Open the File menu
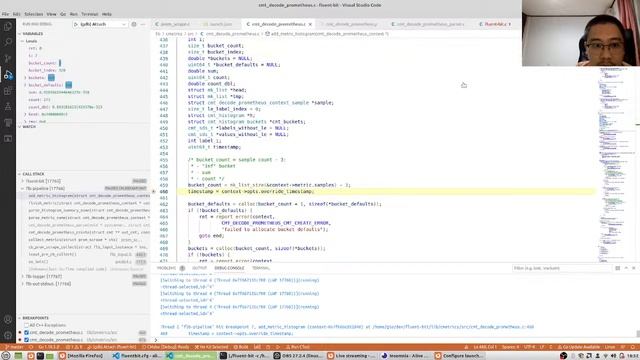 pos(5,14)
